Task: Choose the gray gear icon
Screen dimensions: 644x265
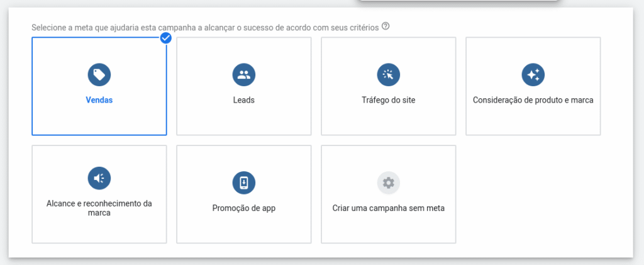Action: pyautogui.click(x=389, y=183)
